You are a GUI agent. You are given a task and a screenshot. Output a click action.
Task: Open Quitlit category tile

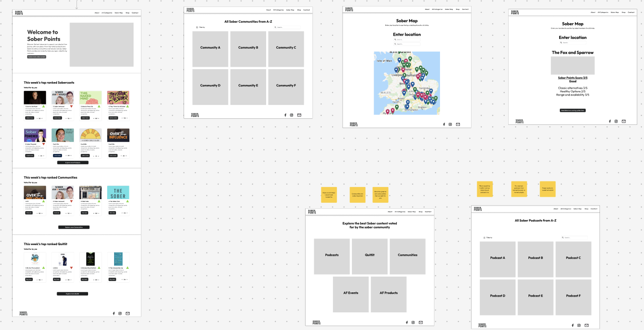(370, 256)
